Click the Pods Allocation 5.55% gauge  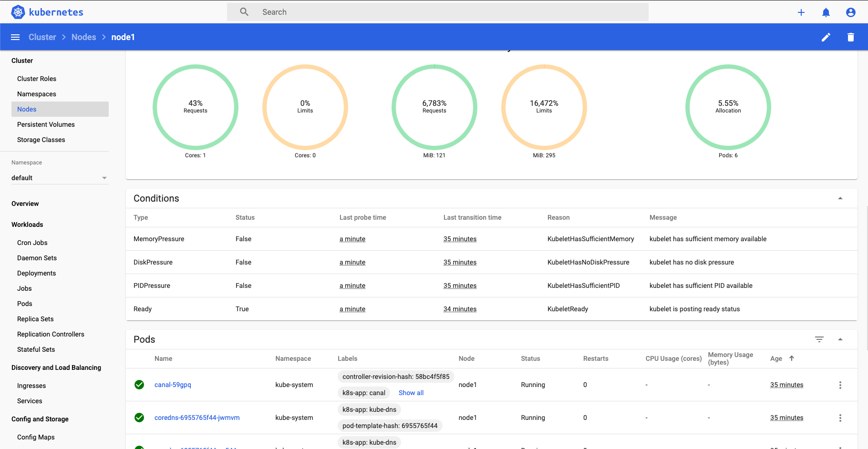728,107
